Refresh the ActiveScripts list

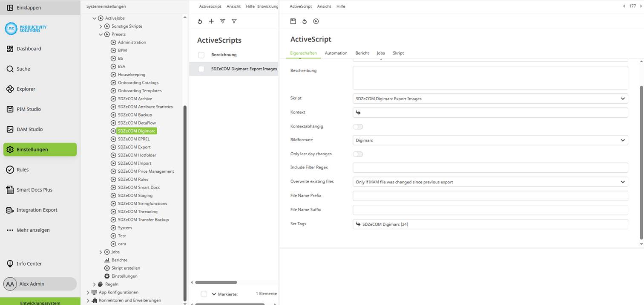(x=200, y=21)
